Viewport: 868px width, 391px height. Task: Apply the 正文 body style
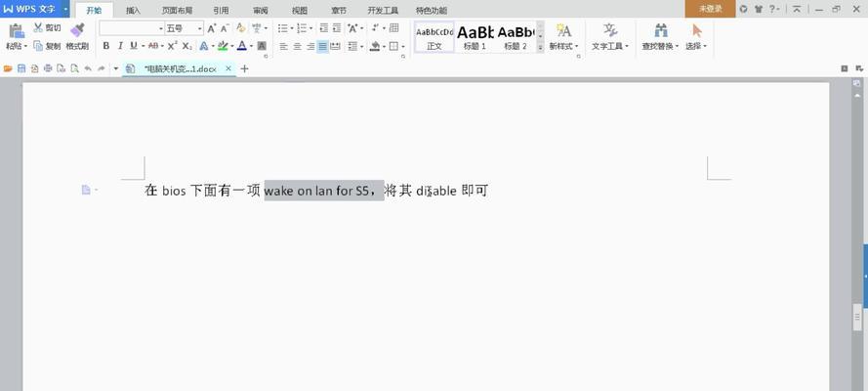pos(434,37)
